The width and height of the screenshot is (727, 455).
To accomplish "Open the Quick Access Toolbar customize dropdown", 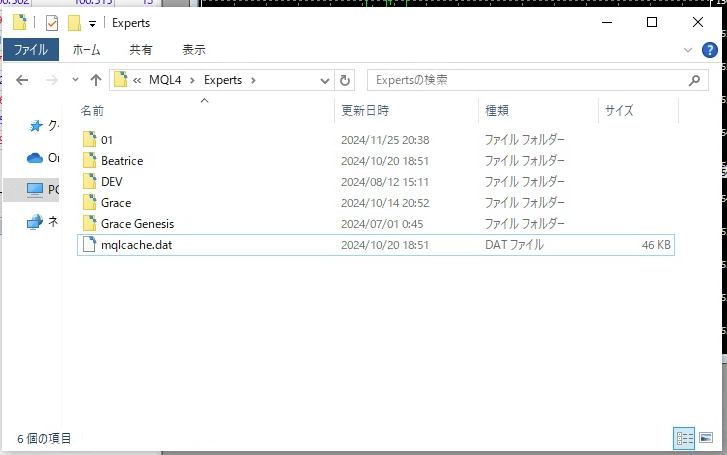I will click(93, 24).
